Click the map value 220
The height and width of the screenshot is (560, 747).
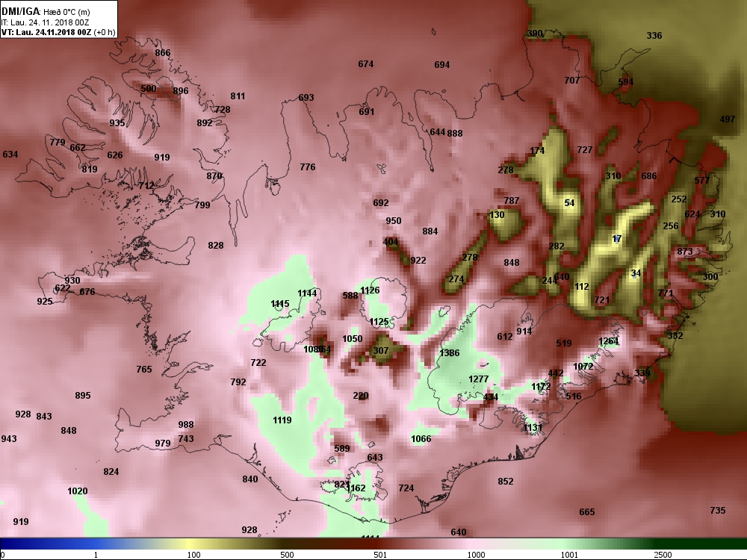(x=361, y=396)
